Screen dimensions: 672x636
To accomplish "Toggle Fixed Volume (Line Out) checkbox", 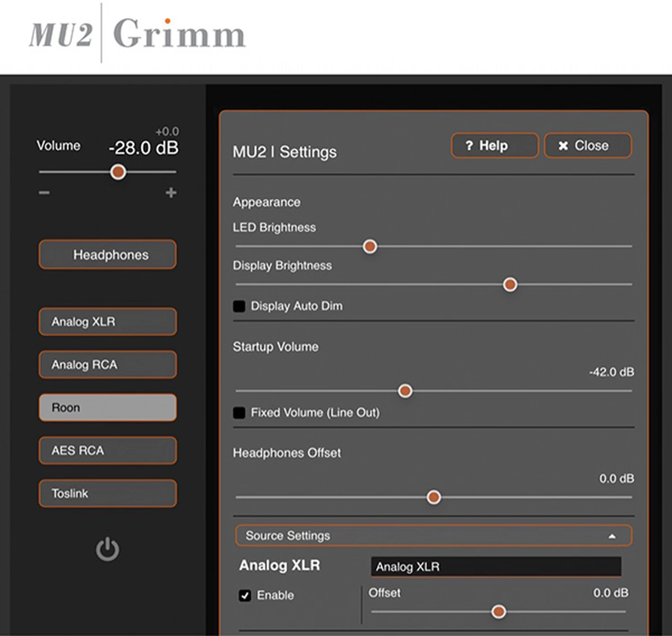I will coord(239,413).
